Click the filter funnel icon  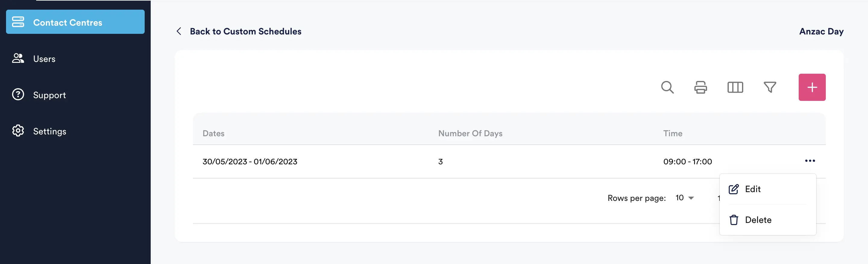(x=770, y=87)
